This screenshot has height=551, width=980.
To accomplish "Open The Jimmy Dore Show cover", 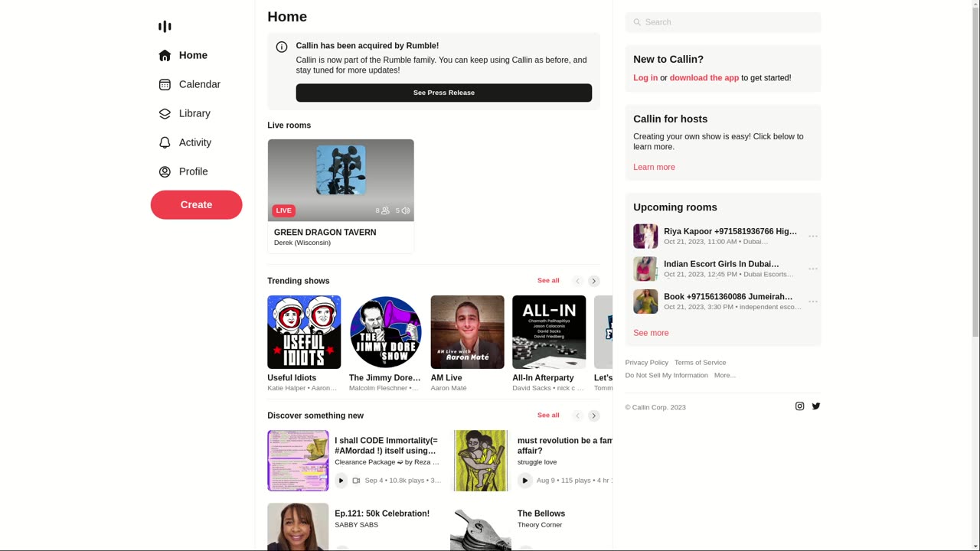I will [386, 332].
